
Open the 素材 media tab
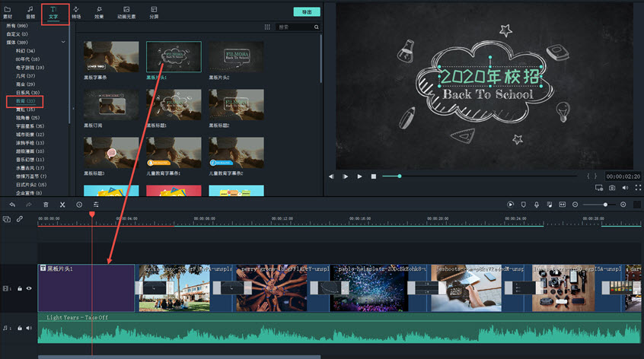8,12
